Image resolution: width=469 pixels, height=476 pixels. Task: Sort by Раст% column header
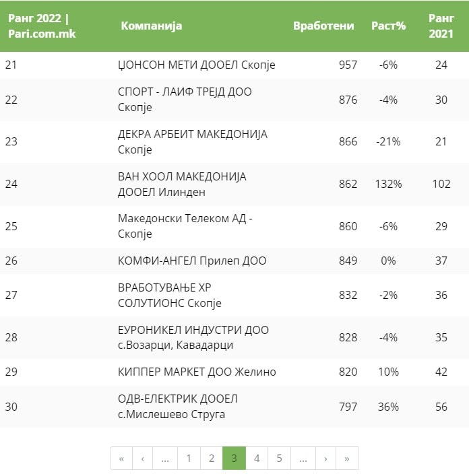coord(389,26)
